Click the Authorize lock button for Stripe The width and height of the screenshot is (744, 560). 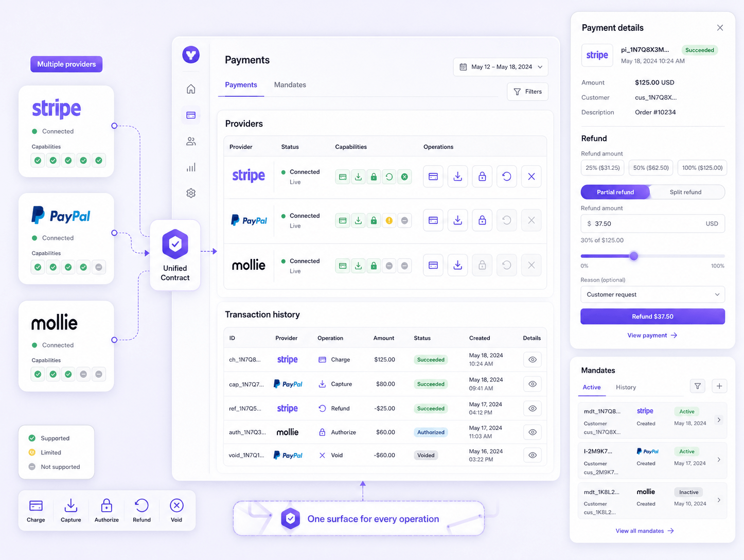pyautogui.click(x=482, y=177)
